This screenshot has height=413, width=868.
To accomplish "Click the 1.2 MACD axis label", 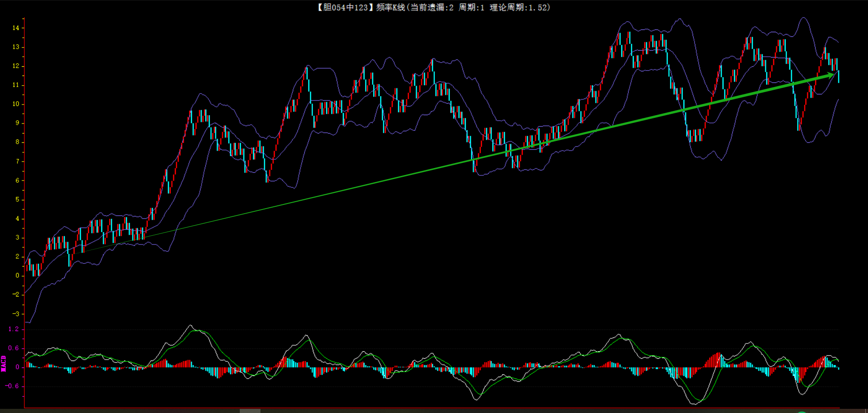I will click(x=14, y=329).
